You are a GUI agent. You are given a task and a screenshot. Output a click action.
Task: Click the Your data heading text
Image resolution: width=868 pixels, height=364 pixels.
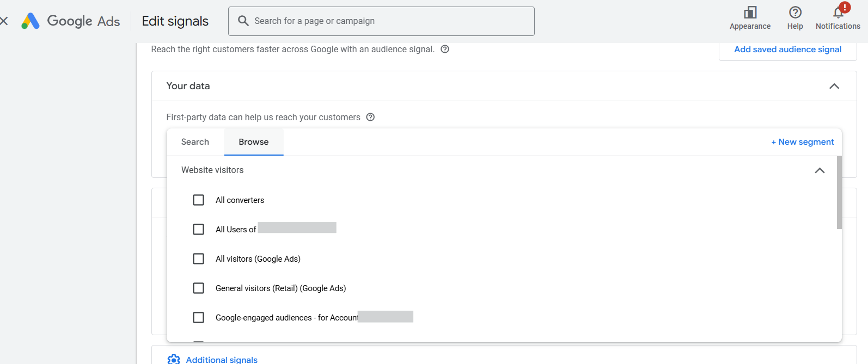188,86
